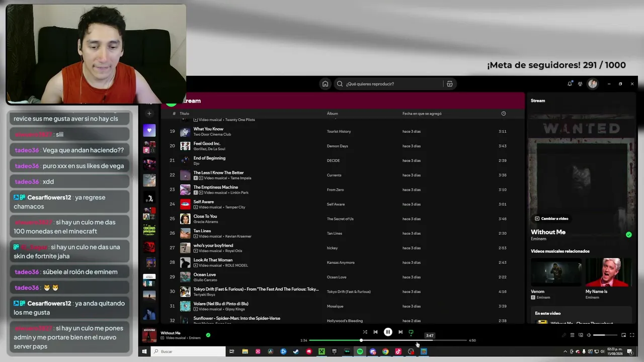Open connect to a device icon

point(581,335)
